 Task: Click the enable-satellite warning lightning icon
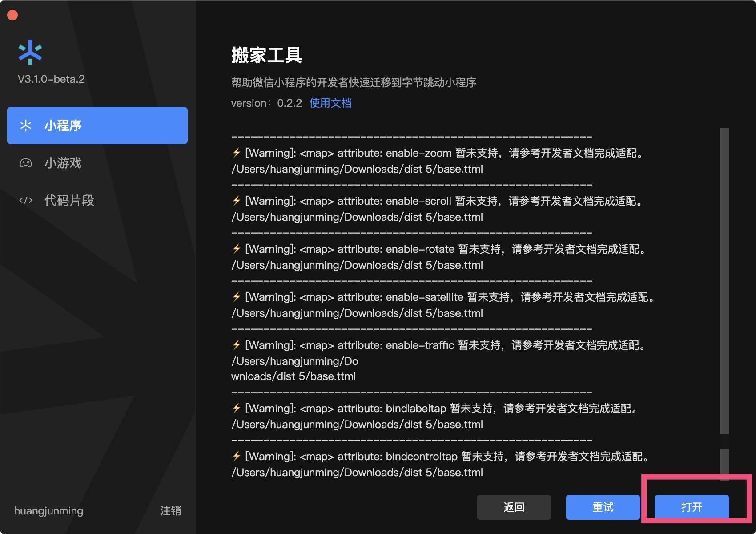click(237, 297)
